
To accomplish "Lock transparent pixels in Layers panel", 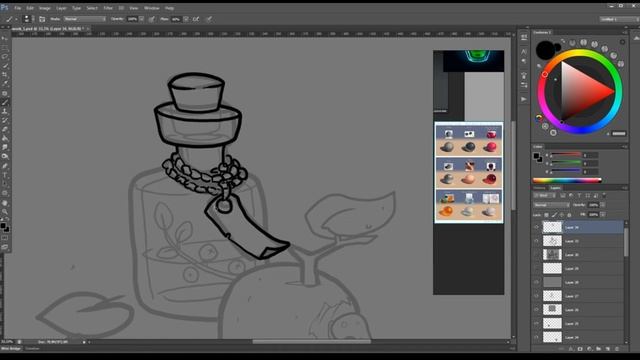I will [x=547, y=215].
